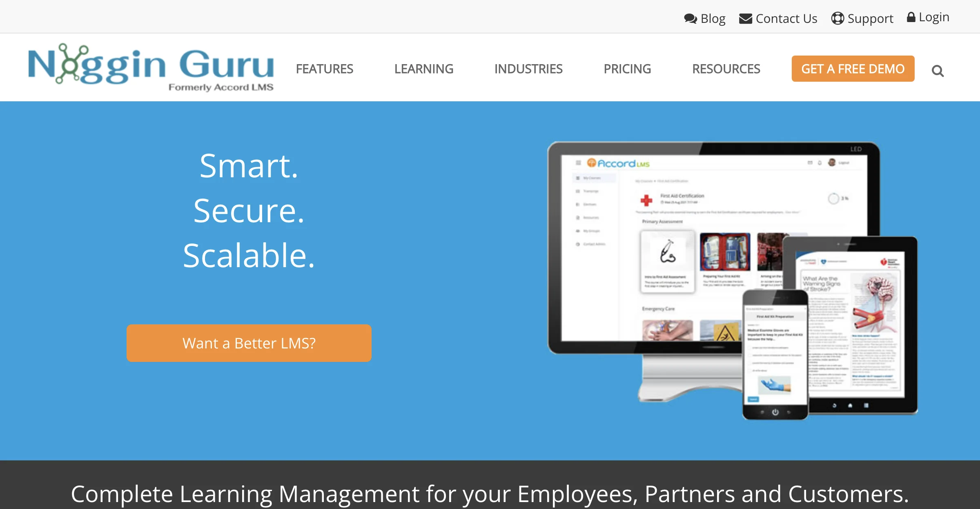Select the RESOURCES menu item
Screen dimensions: 980x509
(x=726, y=69)
